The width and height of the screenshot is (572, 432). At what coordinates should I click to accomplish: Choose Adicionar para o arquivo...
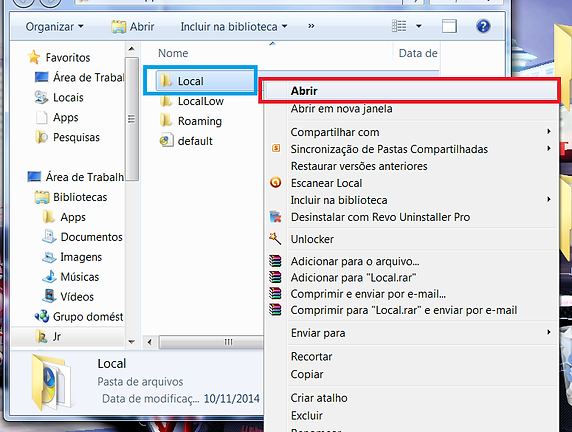click(411, 261)
